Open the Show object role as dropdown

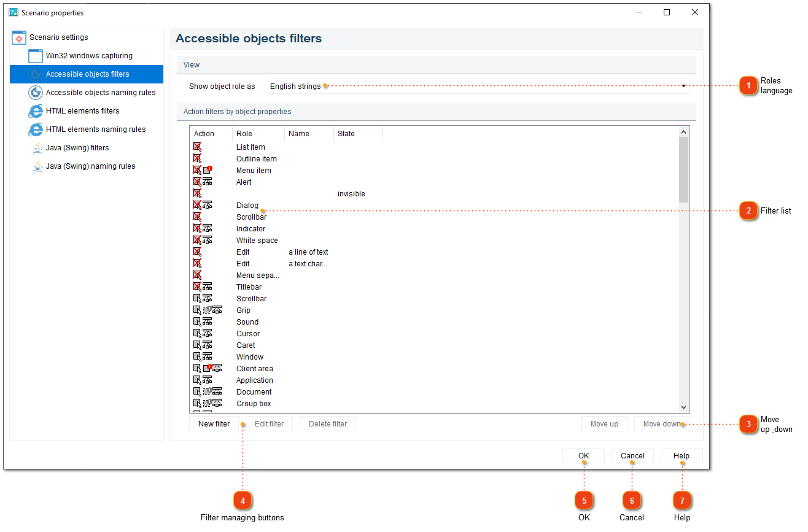tap(683, 87)
